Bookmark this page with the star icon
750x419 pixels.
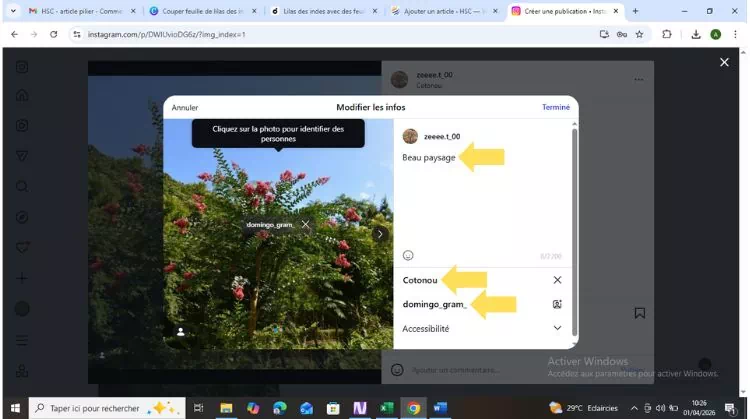pos(640,34)
